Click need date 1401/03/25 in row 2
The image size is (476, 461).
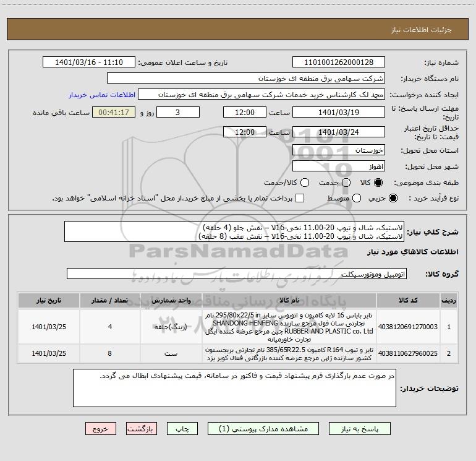coord(49,353)
